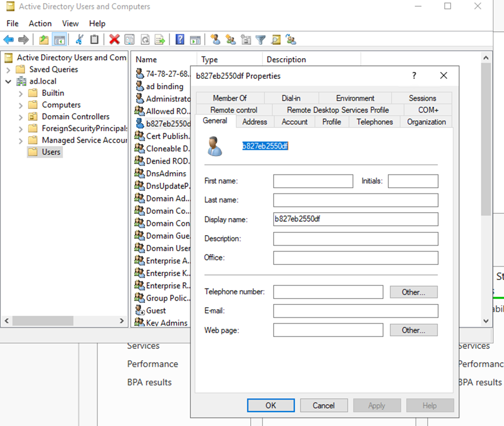Click the Filter funnel icon
The height and width of the screenshot is (426, 504).
[260, 39]
